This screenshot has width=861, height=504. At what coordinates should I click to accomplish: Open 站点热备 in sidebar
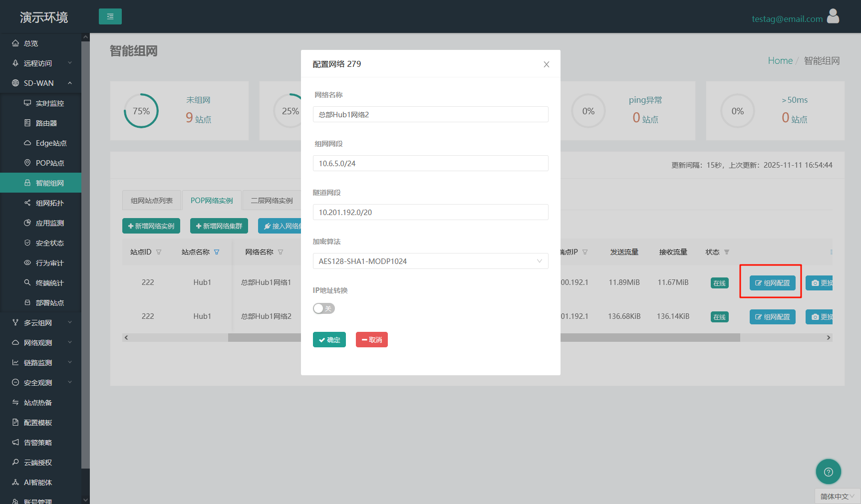40,403
